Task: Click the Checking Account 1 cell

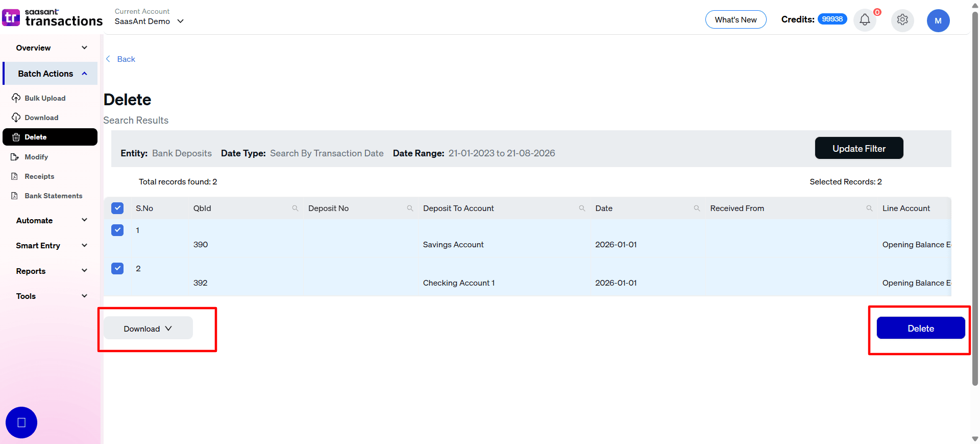Action: (x=459, y=283)
